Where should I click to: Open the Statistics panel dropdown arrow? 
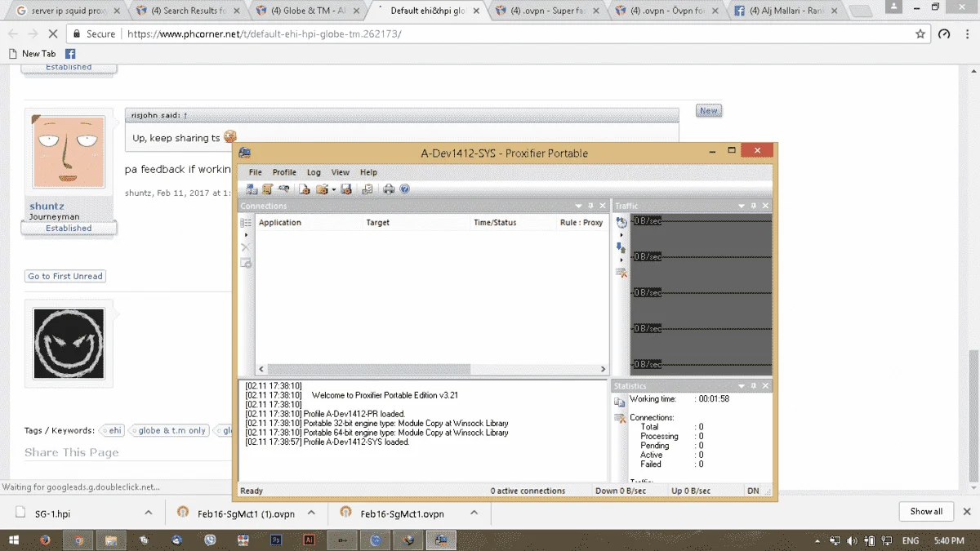(742, 385)
